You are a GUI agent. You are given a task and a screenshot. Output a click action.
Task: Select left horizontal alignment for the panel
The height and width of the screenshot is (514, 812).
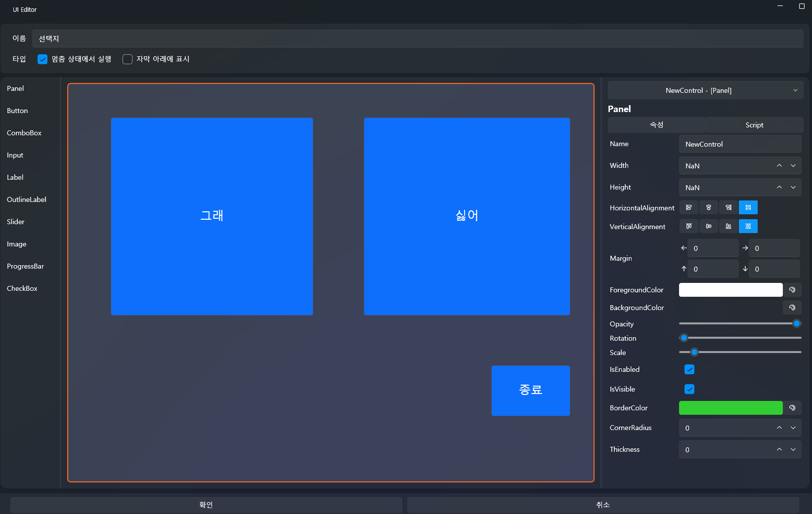[x=689, y=207]
